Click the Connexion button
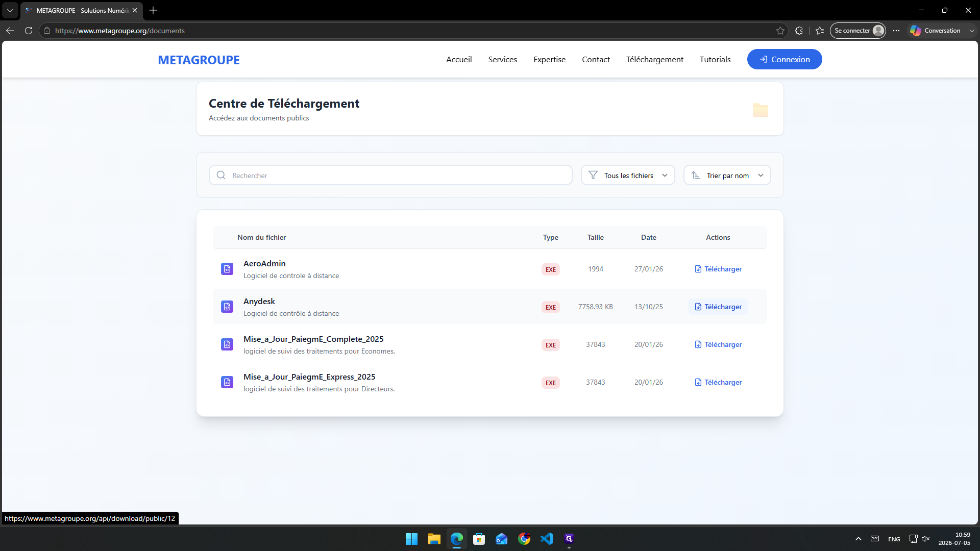980x551 pixels. (785, 59)
